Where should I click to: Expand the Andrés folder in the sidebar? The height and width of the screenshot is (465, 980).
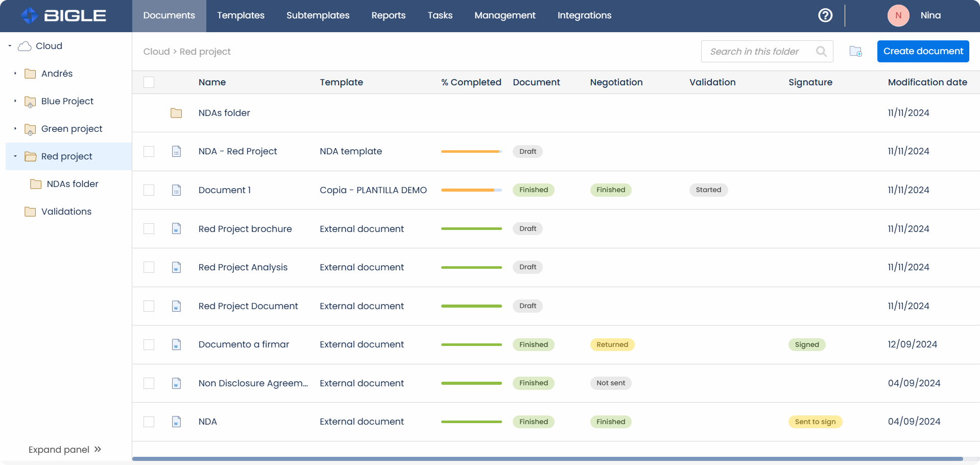pyautogui.click(x=15, y=74)
